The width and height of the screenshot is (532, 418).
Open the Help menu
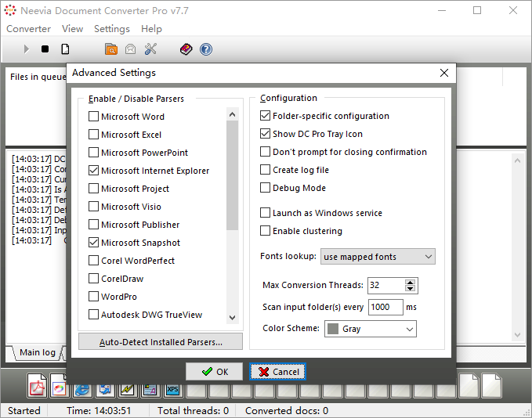tap(151, 29)
